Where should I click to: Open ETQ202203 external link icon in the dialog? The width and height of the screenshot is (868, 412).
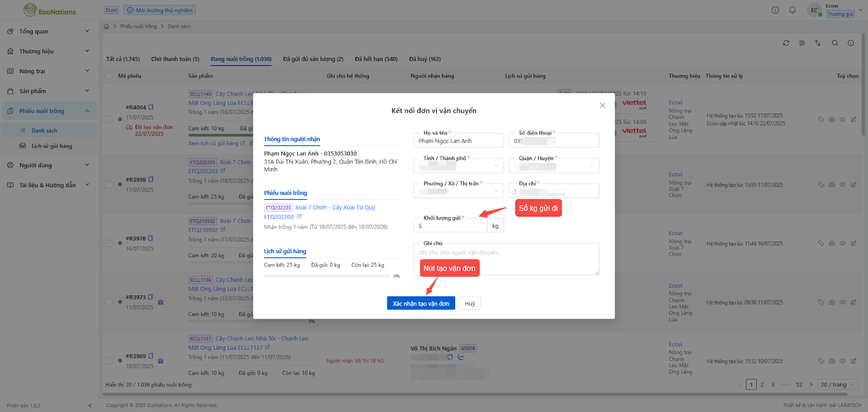click(x=299, y=217)
